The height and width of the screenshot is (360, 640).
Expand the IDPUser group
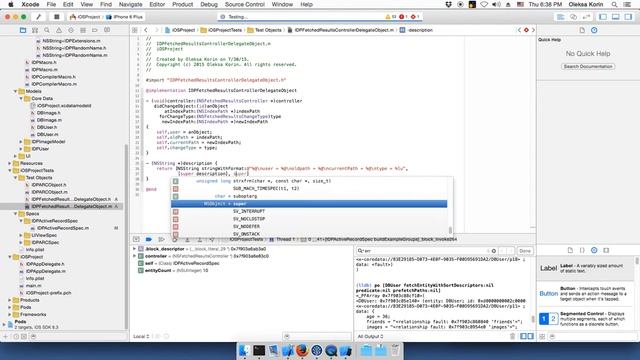click(x=21, y=149)
